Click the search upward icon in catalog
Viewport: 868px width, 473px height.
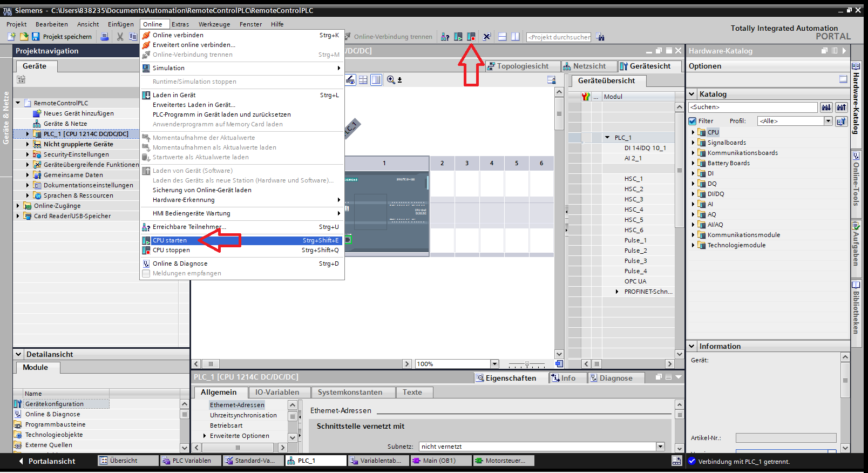point(842,107)
